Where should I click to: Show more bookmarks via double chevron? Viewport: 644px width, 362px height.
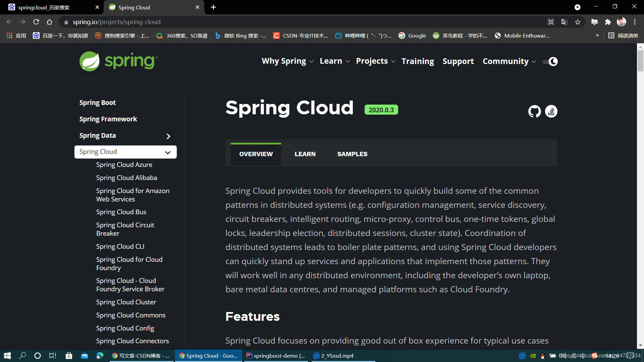[x=597, y=35]
